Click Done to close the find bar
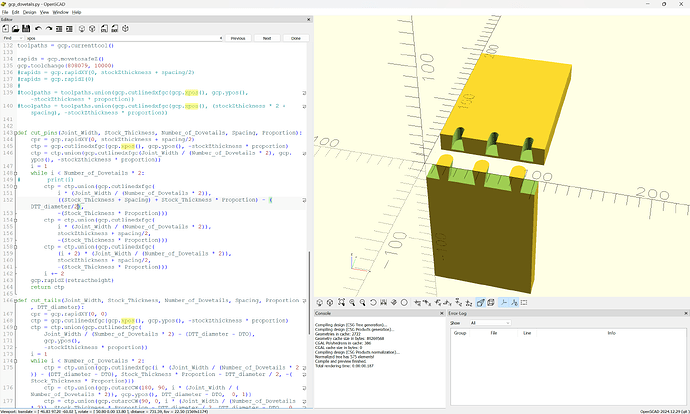690x414 pixels. [x=296, y=38]
